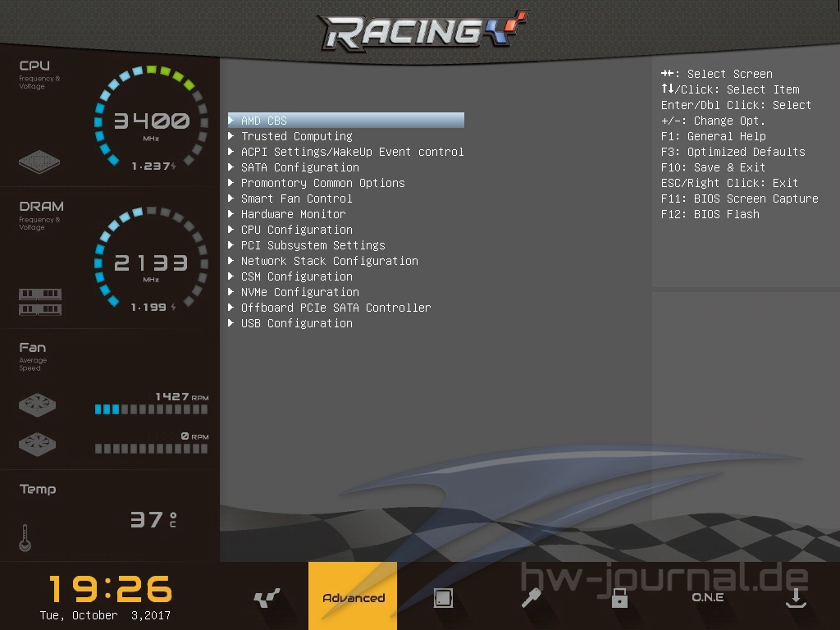This screenshot has height=630, width=840.
Task: Click the F3: Optimized Defaults help line
Action: [733, 152]
